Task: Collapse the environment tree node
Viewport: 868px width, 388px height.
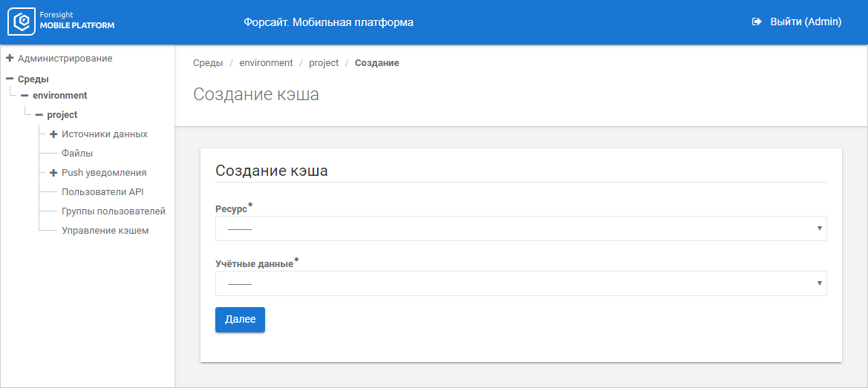Action: tap(25, 96)
